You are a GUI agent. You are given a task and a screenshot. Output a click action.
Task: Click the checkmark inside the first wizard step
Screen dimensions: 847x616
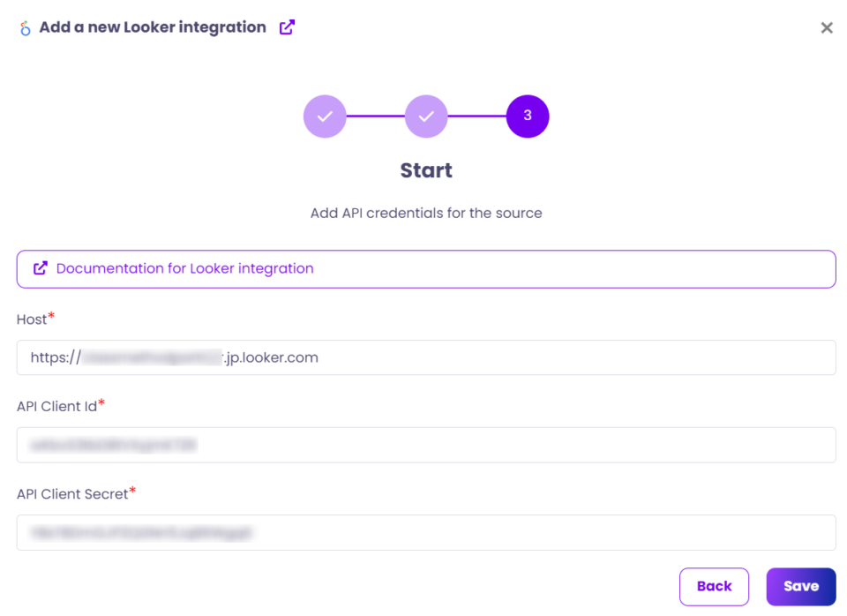pyautogui.click(x=325, y=116)
